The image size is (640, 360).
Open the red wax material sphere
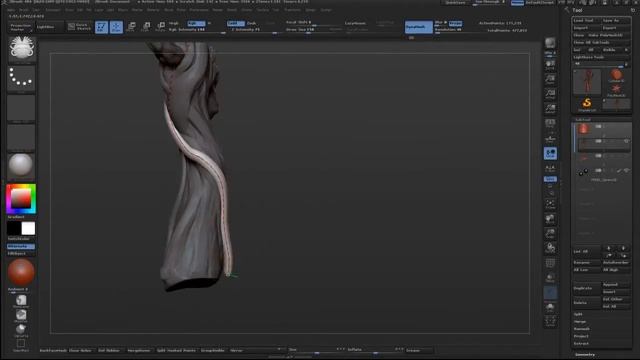click(x=21, y=273)
